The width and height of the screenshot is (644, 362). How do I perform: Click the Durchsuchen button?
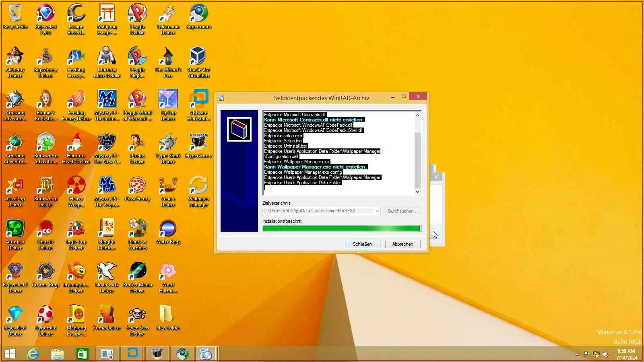(x=402, y=211)
